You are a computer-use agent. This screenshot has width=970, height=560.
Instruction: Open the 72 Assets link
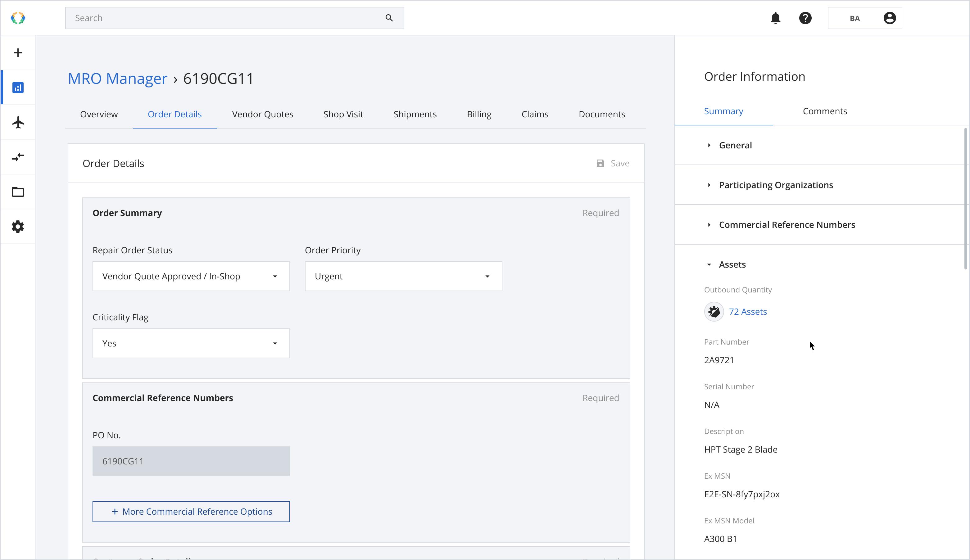coord(748,312)
